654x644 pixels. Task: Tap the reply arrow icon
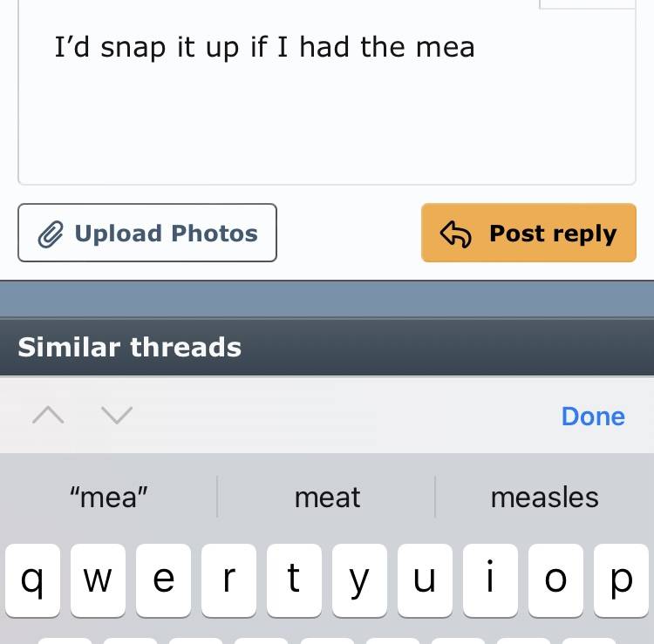tap(456, 234)
